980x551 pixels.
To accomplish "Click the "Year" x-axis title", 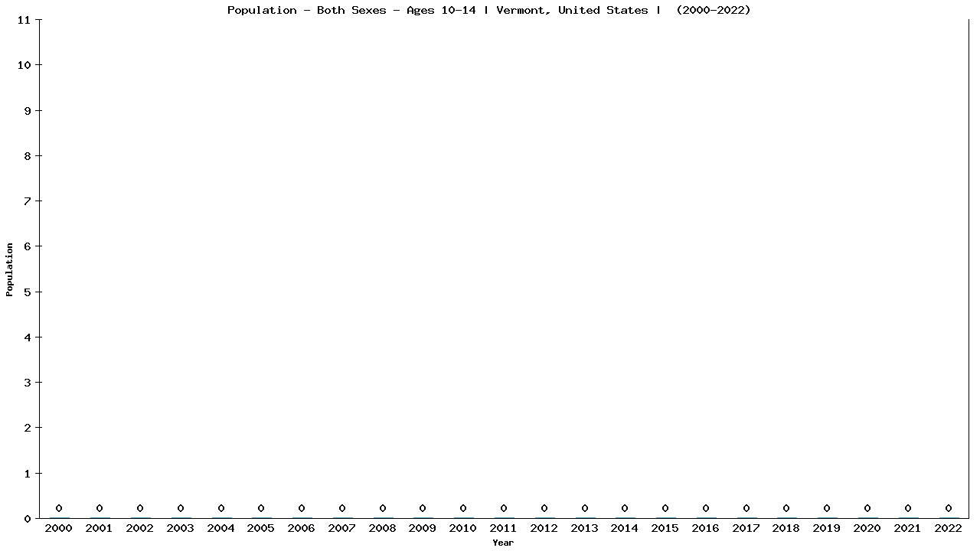I will tap(503, 543).
